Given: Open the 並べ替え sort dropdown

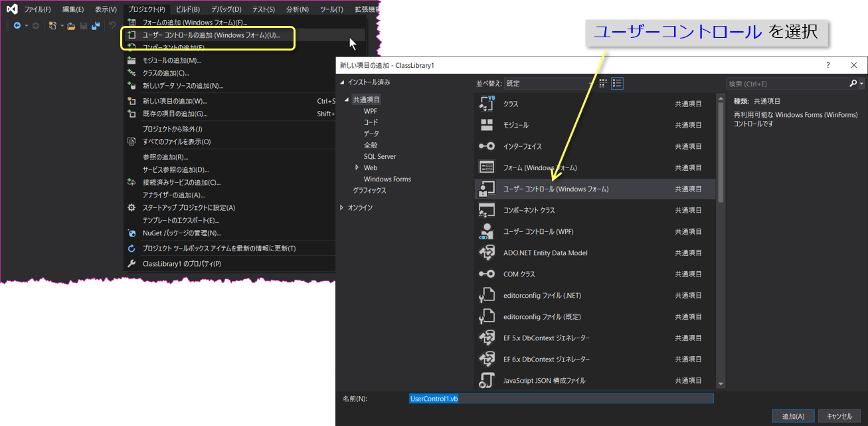Looking at the screenshot, I should coord(549,84).
